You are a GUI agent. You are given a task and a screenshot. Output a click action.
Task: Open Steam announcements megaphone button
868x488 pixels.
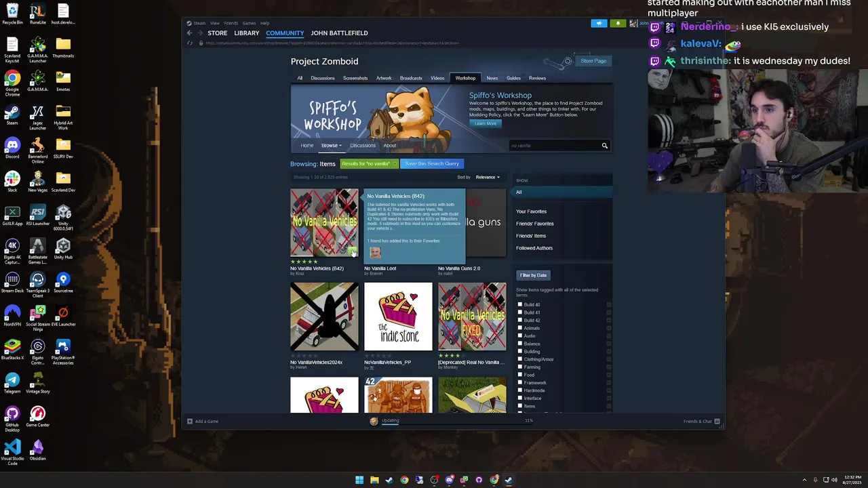(599, 23)
